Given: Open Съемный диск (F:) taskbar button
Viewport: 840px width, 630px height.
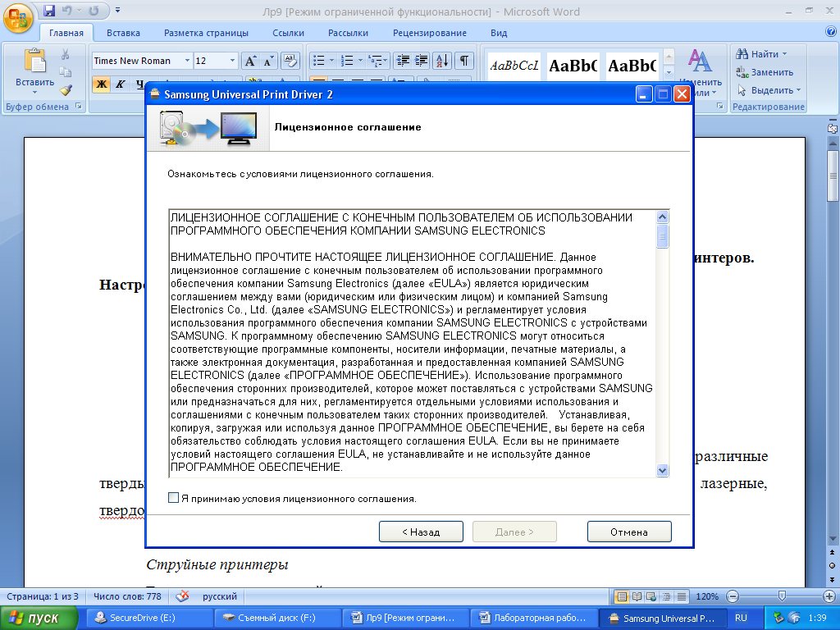Looking at the screenshot, I should [x=277, y=618].
